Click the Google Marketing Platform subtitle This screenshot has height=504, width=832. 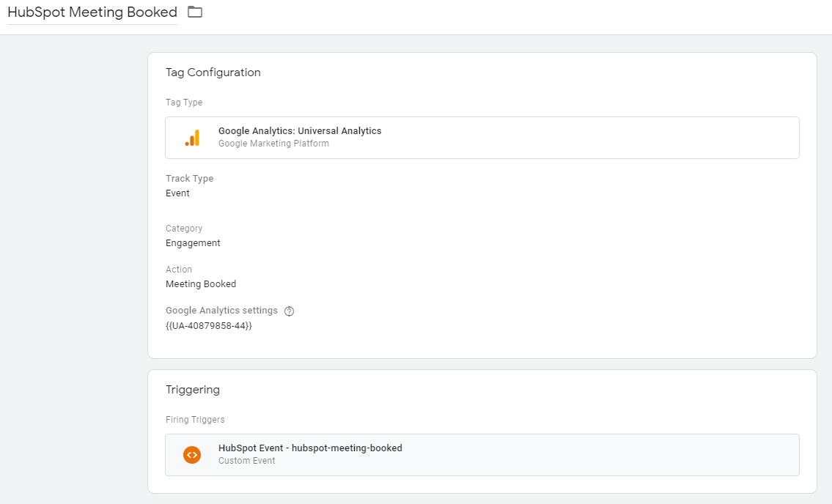point(273,144)
